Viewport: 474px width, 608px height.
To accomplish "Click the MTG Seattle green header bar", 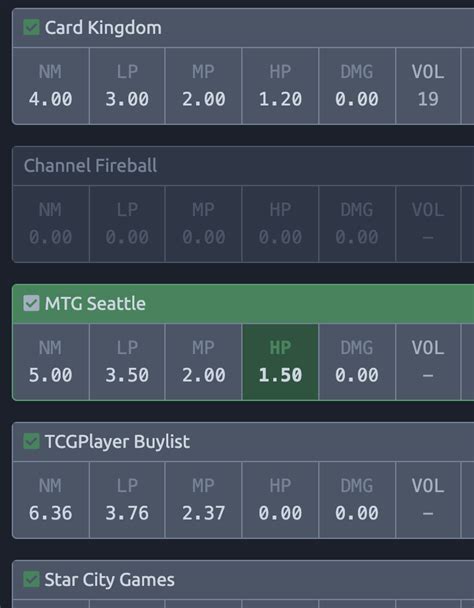I will 243,304.
